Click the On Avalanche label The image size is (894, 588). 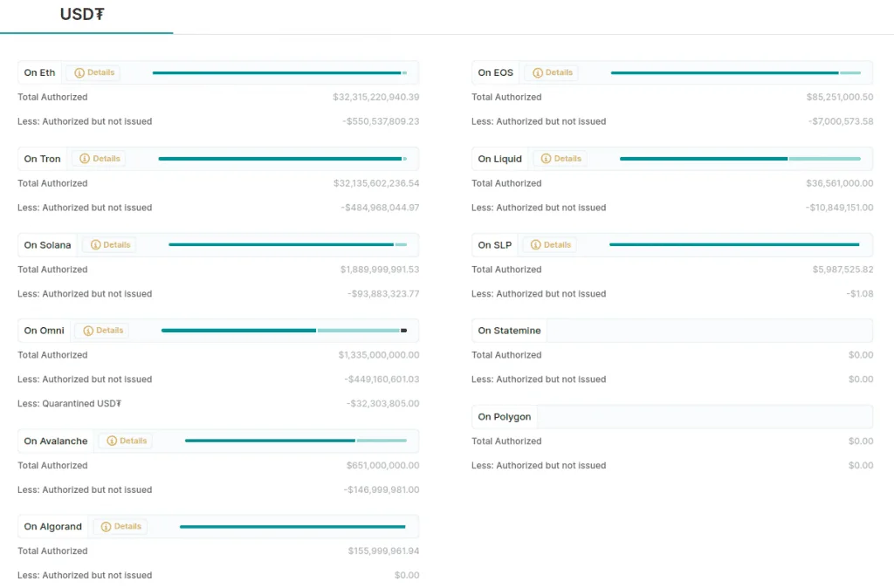click(56, 441)
